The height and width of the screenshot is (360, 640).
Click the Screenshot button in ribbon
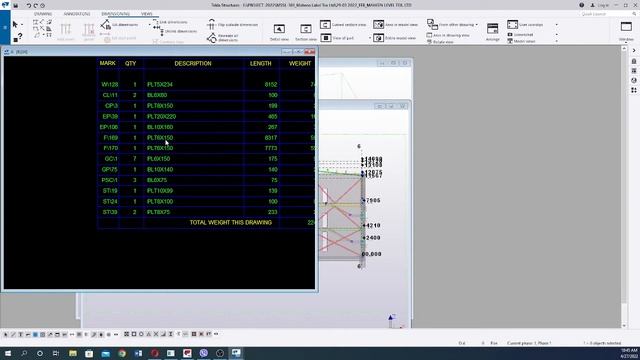click(x=520, y=35)
